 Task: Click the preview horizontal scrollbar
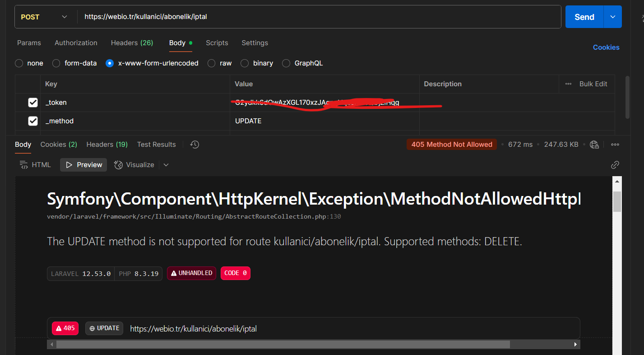coord(283,344)
